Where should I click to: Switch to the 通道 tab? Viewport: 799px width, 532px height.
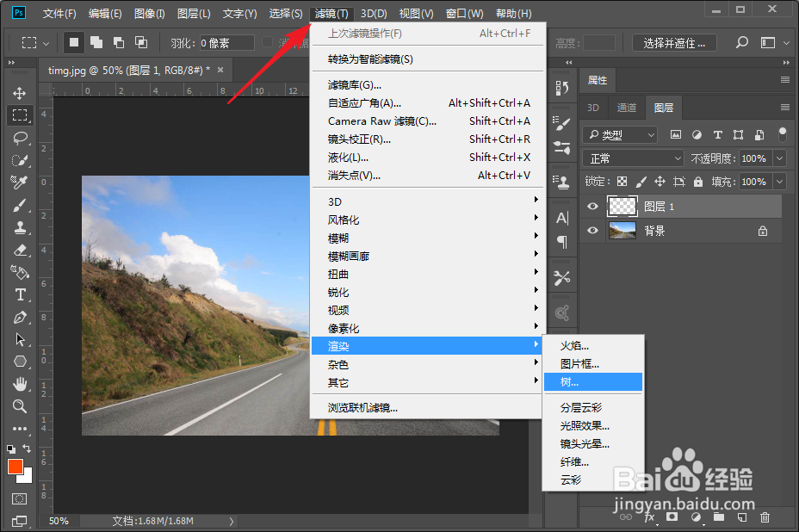pyautogui.click(x=626, y=108)
